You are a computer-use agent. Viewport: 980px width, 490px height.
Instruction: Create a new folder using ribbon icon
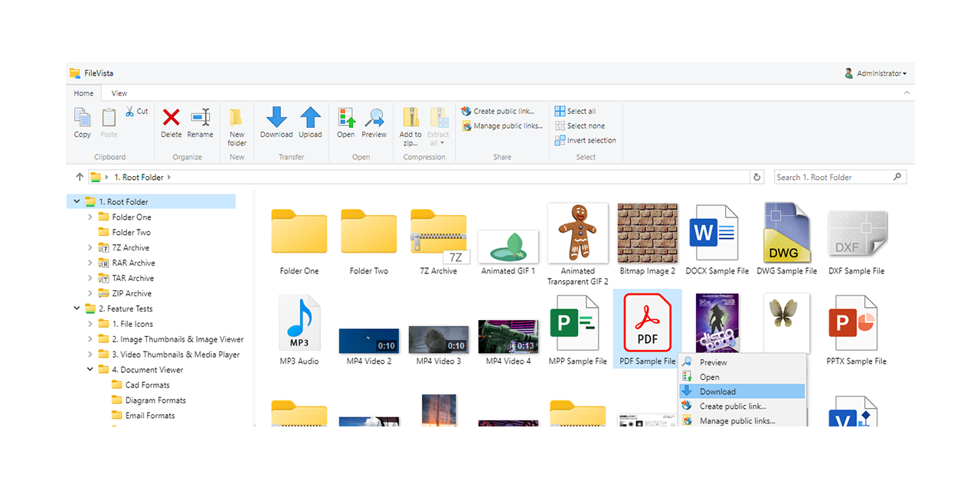pyautogui.click(x=237, y=119)
